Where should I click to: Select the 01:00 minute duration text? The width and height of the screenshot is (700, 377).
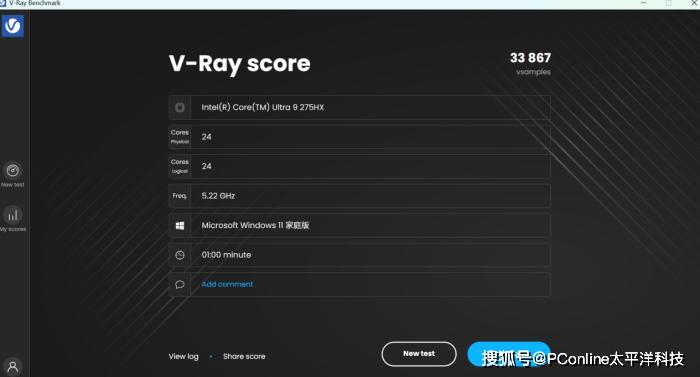coord(226,255)
